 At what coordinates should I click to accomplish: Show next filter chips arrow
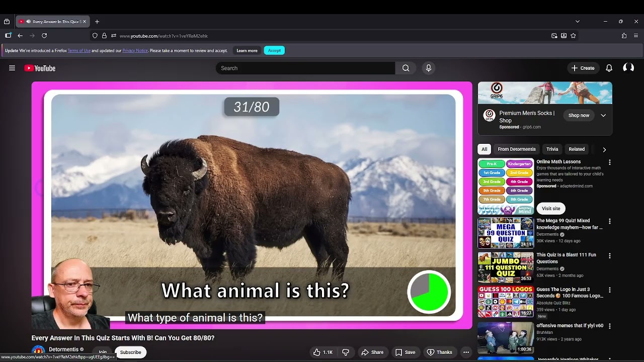click(604, 149)
